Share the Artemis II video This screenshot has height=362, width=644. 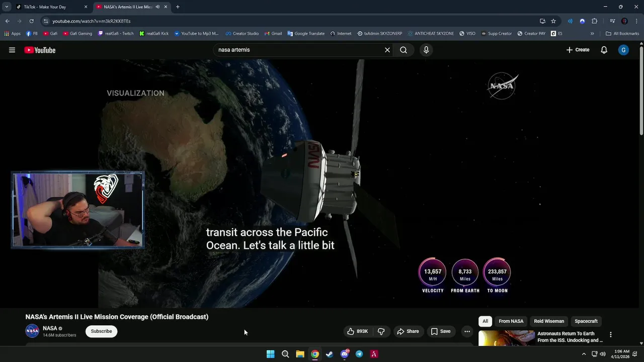pyautogui.click(x=408, y=331)
